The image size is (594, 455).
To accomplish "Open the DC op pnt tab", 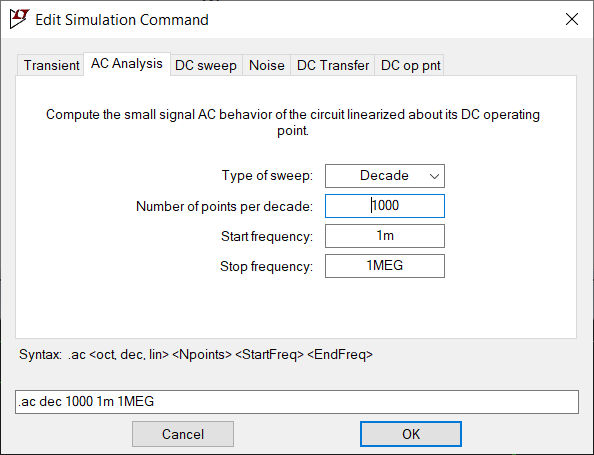I will click(410, 65).
